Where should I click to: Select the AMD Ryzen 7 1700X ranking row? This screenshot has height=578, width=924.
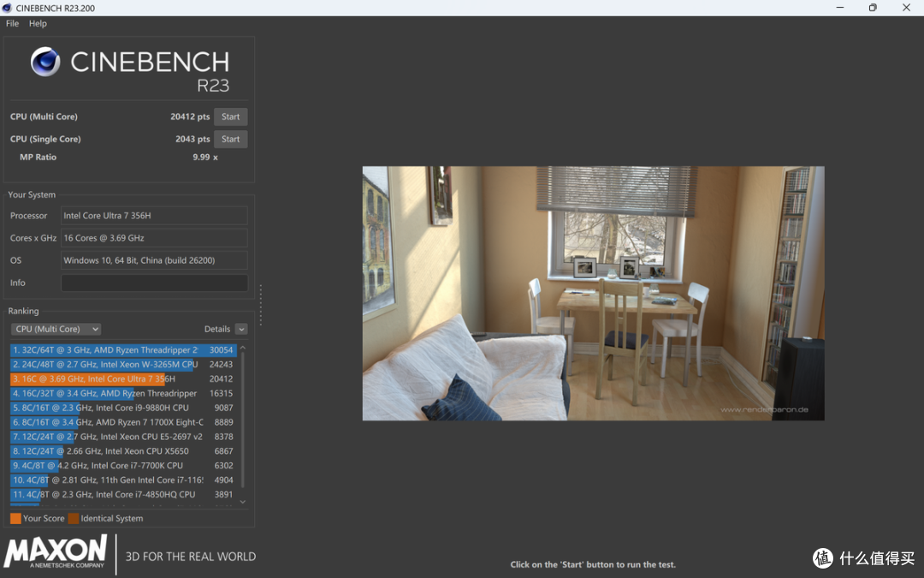click(123, 422)
